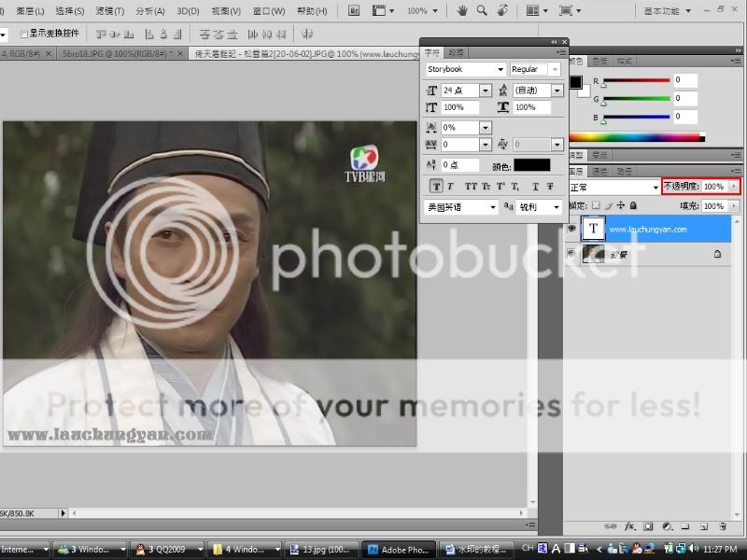Enable the 显示变换控件 checkbox

23,34
